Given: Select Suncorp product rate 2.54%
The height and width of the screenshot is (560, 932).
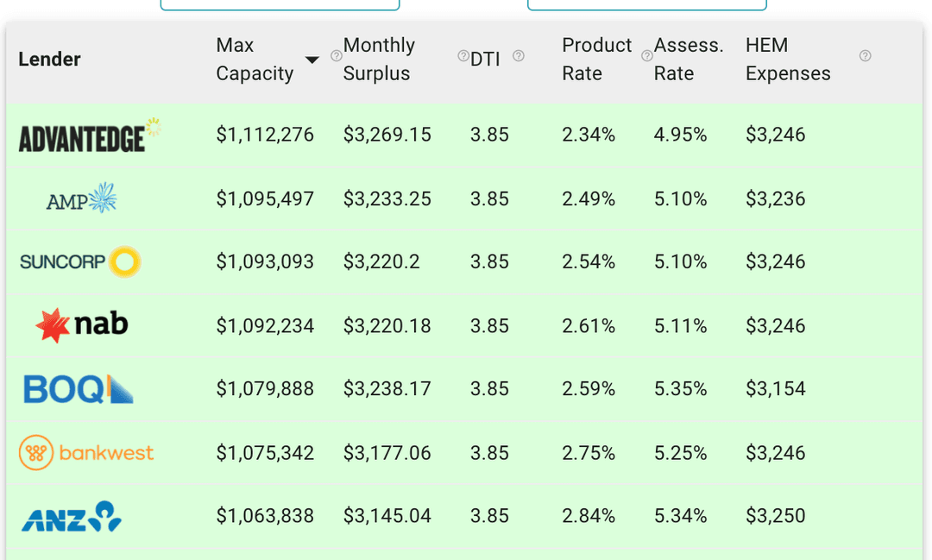Looking at the screenshot, I should (x=589, y=261).
